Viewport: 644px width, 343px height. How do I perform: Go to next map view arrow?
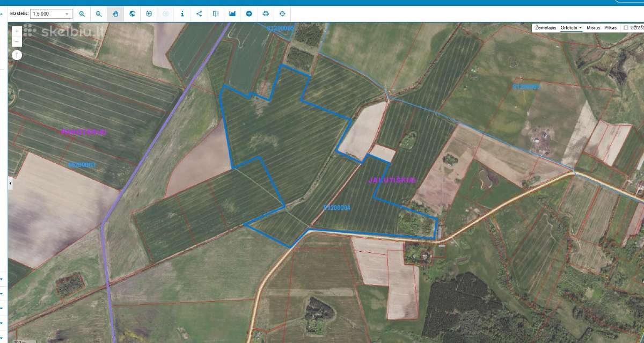165,14
